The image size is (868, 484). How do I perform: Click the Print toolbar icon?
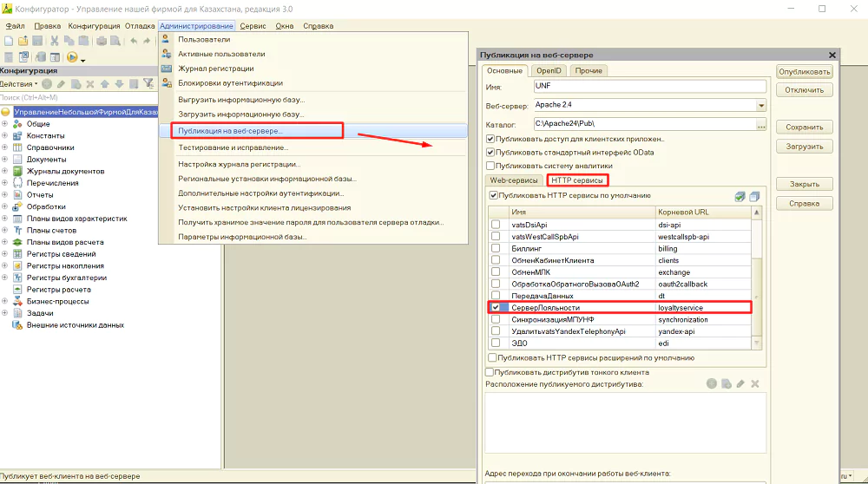point(102,41)
